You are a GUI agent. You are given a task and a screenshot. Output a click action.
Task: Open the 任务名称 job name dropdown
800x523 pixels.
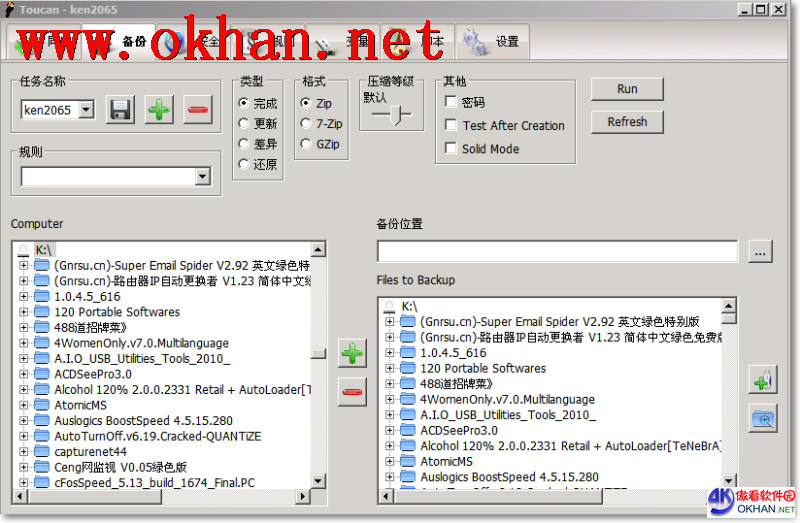point(86,109)
